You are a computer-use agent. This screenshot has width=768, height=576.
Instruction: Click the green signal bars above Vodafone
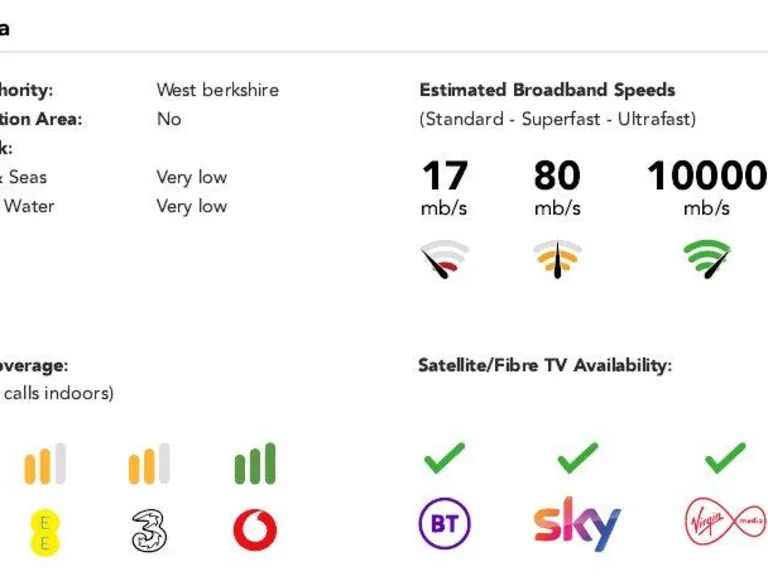[x=255, y=463]
